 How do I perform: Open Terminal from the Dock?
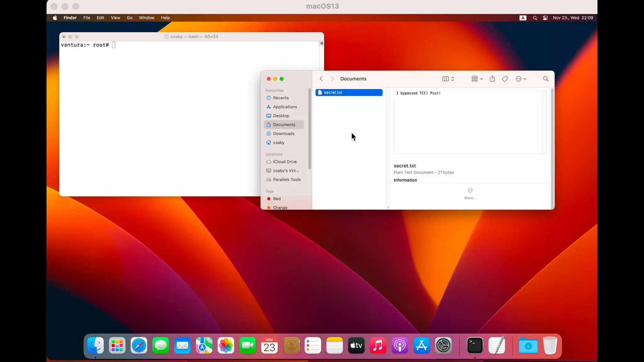tap(475, 346)
